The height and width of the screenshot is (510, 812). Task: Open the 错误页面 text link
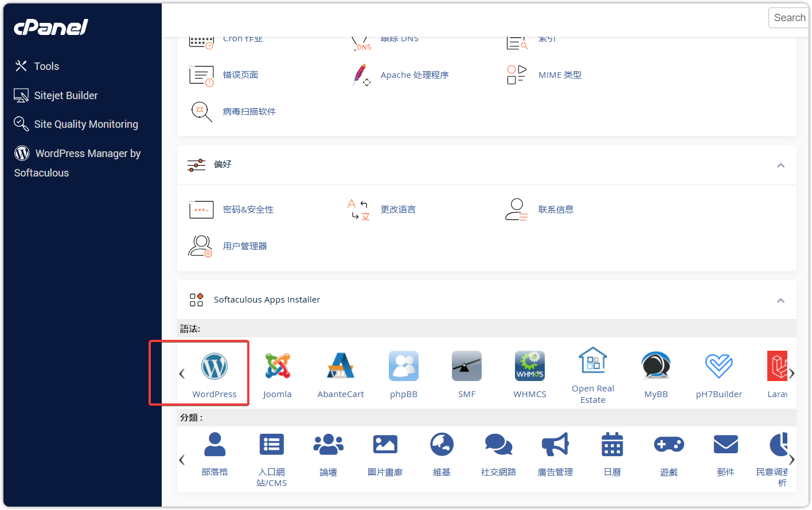coord(240,75)
